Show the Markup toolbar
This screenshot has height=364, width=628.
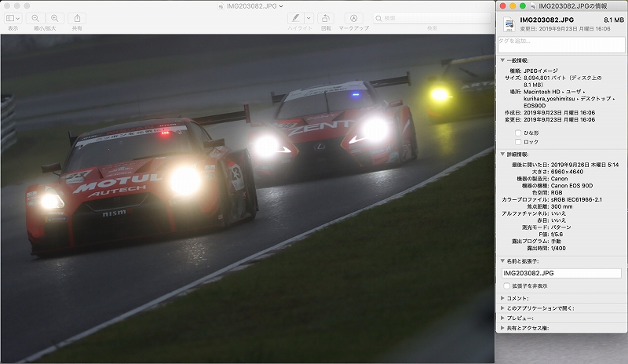(x=354, y=18)
